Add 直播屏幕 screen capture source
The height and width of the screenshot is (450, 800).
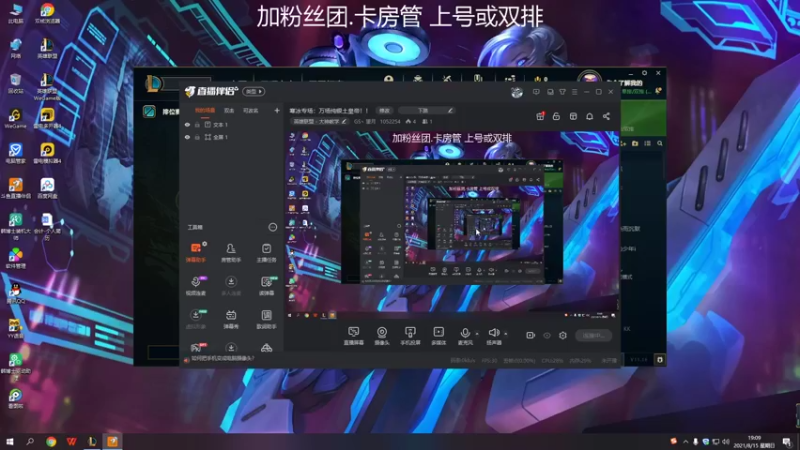point(353,336)
